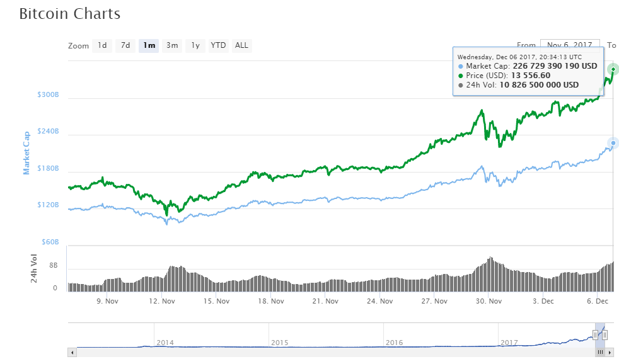
Task: Click the green price marker at chart's end
Action: (613, 69)
